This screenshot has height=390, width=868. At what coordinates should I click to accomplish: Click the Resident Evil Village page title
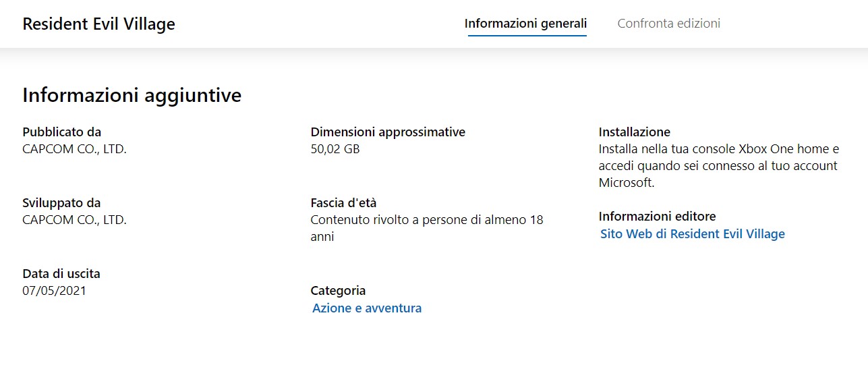pyautogui.click(x=98, y=24)
